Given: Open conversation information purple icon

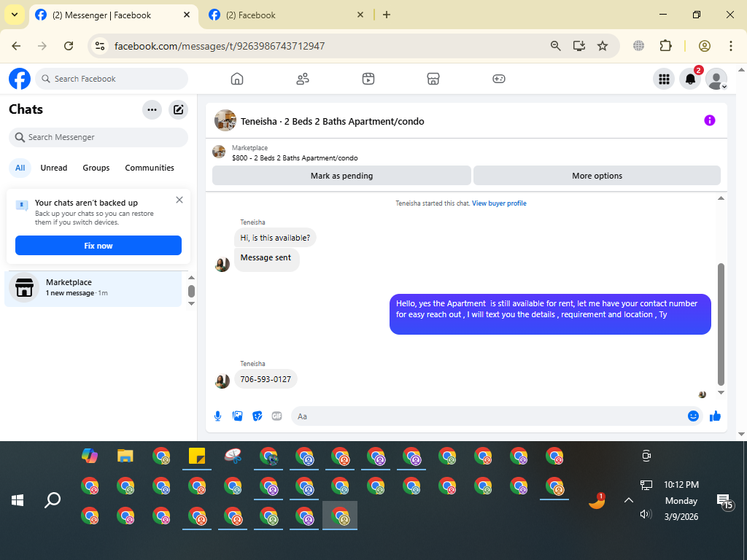Looking at the screenshot, I should pyautogui.click(x=709, y=120).
